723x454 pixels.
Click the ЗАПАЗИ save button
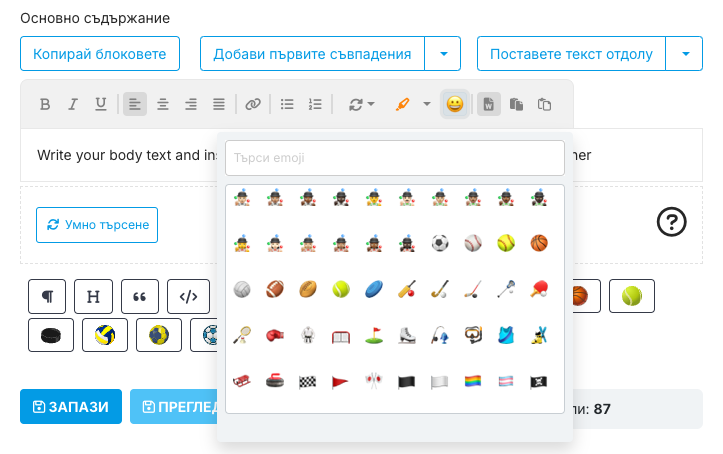point(71,407)
